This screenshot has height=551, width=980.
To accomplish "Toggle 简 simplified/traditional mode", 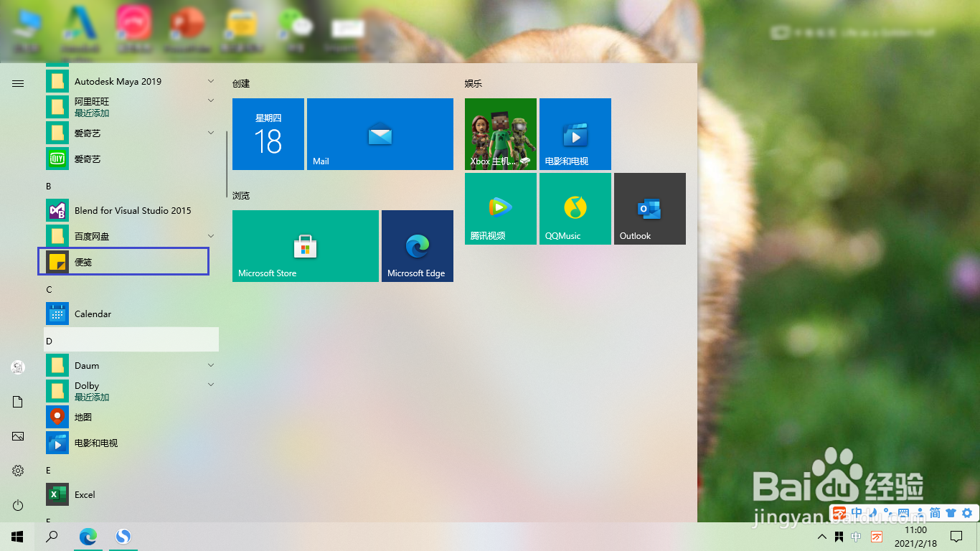I will (x=935, y=513).
